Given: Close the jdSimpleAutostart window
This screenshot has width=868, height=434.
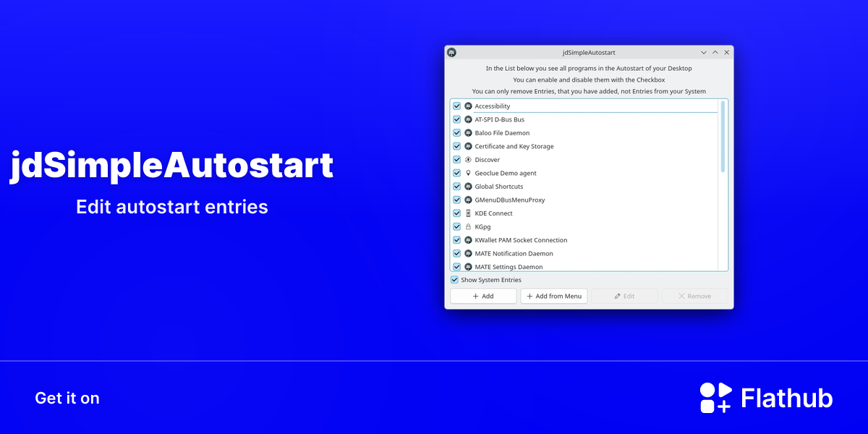Looking at the screenshot, I should tap(727, 52).
